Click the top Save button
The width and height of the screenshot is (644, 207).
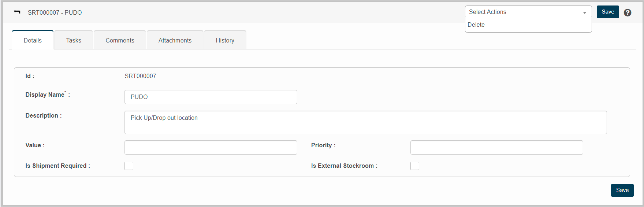[x=608, y=12]
